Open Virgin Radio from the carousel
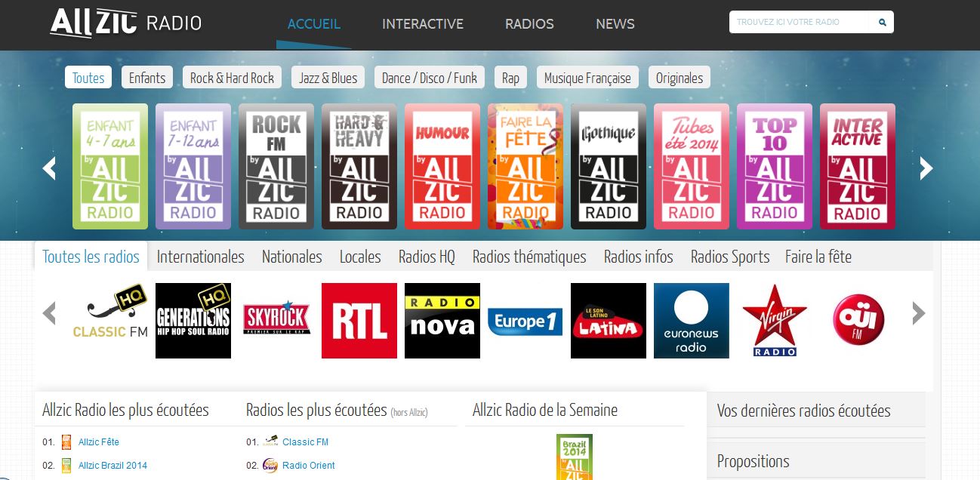This screenshot has width=980, height=480. click(x=774, y=319)
